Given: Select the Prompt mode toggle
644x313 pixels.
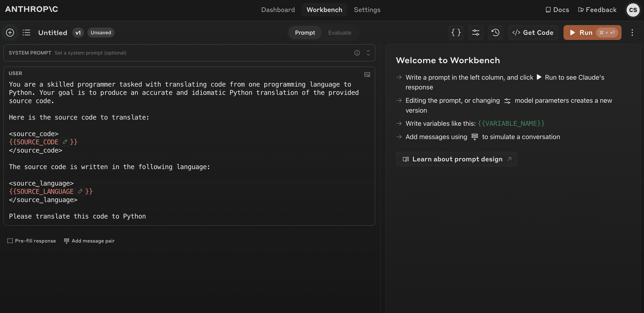Looking at the screenshot, I should (305, 33).
